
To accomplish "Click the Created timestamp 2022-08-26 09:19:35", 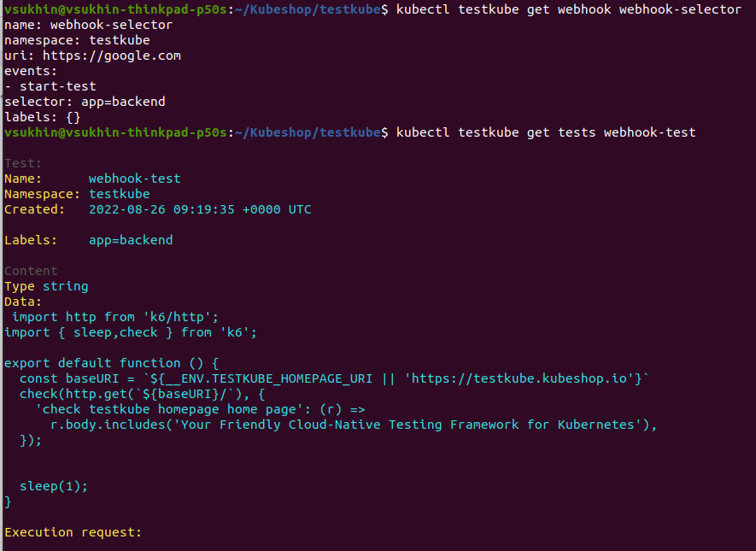I will (200, 209).
